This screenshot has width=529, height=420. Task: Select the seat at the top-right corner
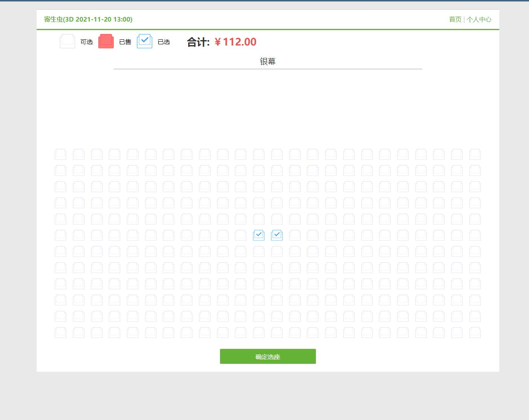click(x=475, y=154)
